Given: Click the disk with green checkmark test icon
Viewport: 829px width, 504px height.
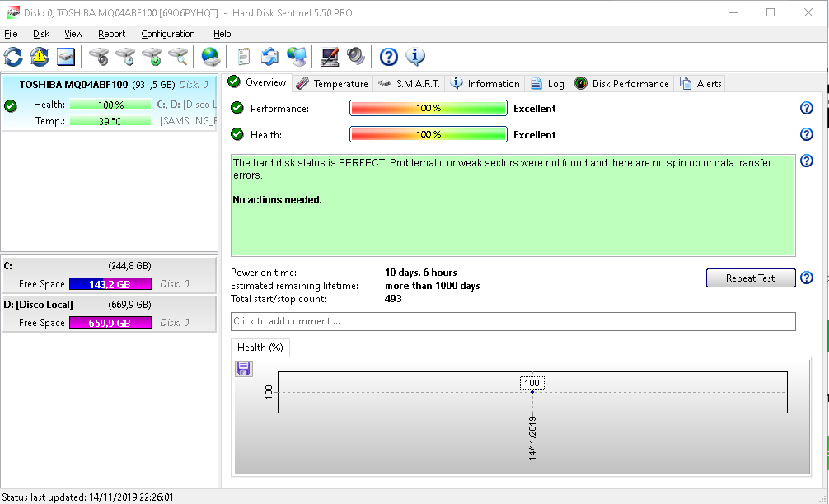Looking at the screenshot, I should pyautogui.click(x=152, y=57).
